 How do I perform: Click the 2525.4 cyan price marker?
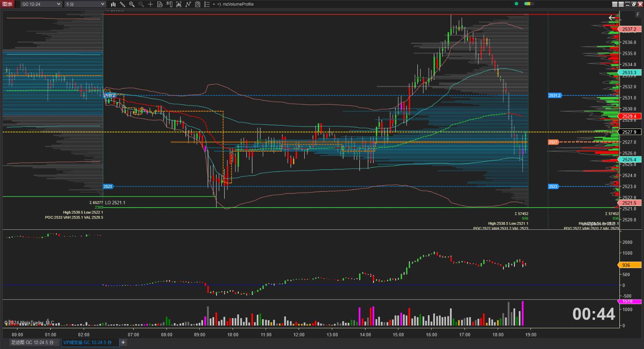[630, 160]
